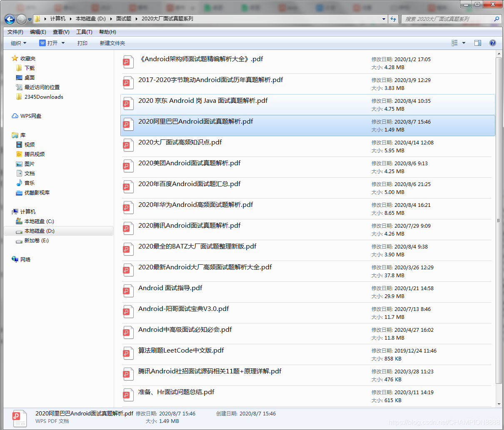Click 计算机 segment in address bar
The width and height of the screenshot is (504, 430).
pos(58,19)
